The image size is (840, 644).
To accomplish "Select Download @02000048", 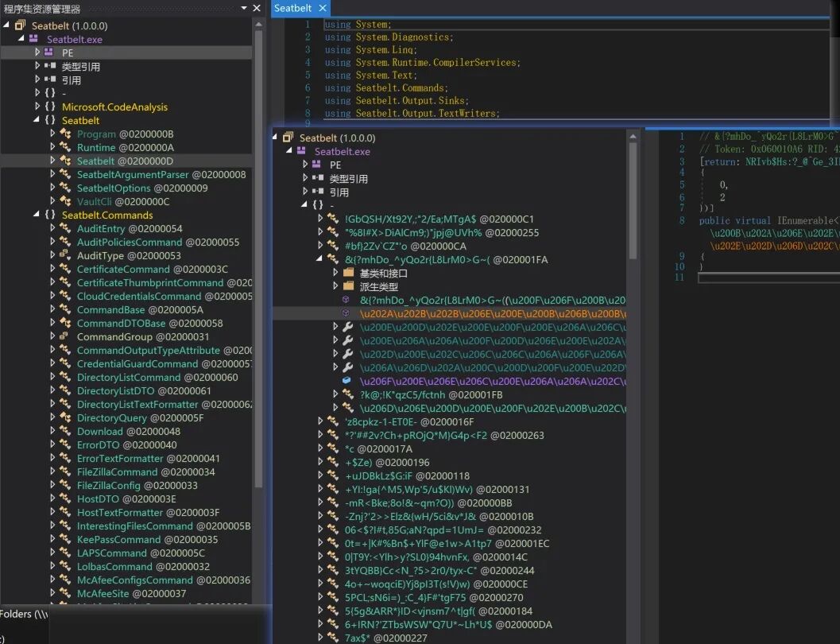I will [129, 431].
